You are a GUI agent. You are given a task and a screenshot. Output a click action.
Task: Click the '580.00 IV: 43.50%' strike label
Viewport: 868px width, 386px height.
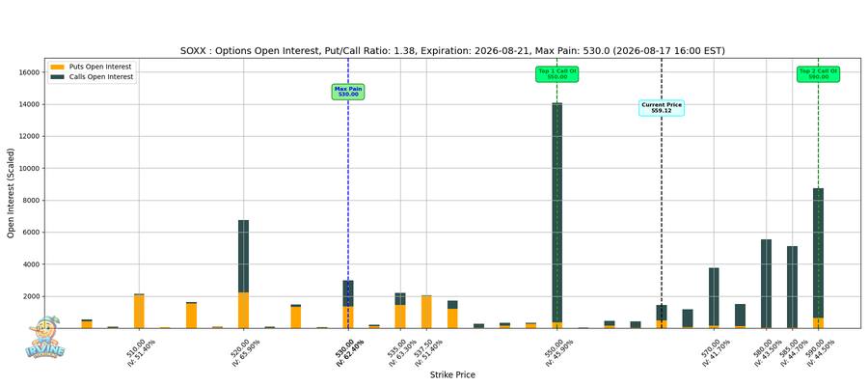click(767, 352)
